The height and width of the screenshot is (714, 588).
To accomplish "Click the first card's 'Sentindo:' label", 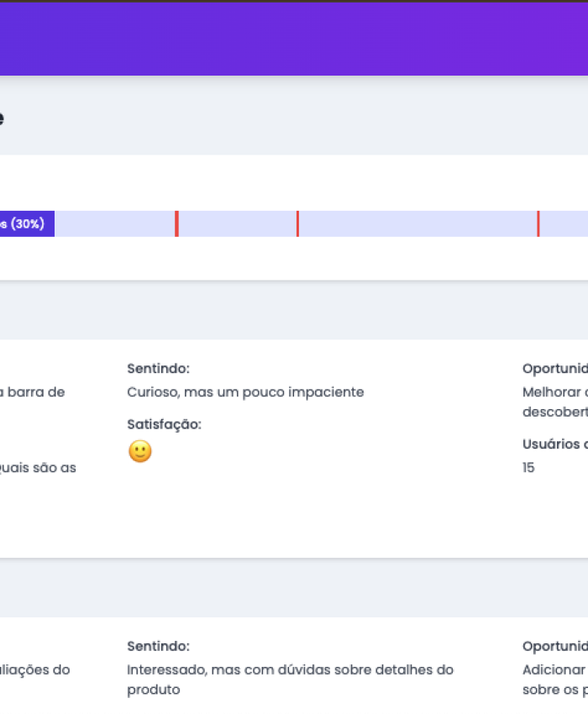I will coord(158,369).
